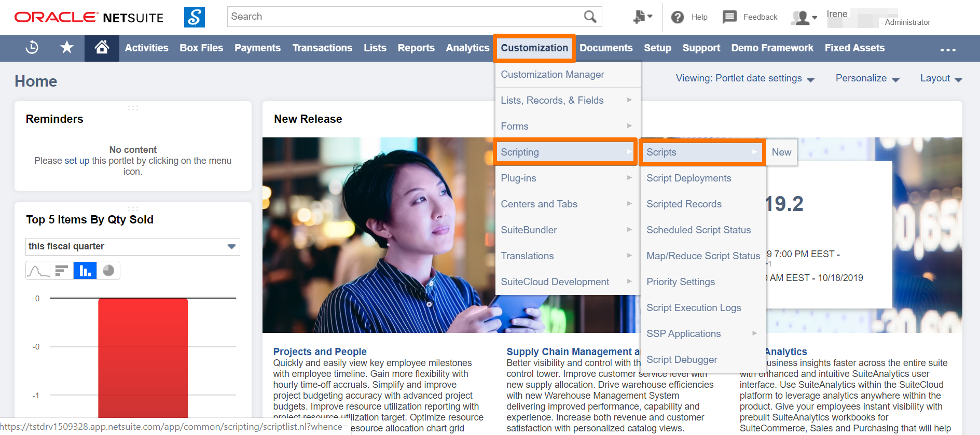Select SuiteBundler menu item
This screenshot has height=435, width=980.
[x=568, y=230]
